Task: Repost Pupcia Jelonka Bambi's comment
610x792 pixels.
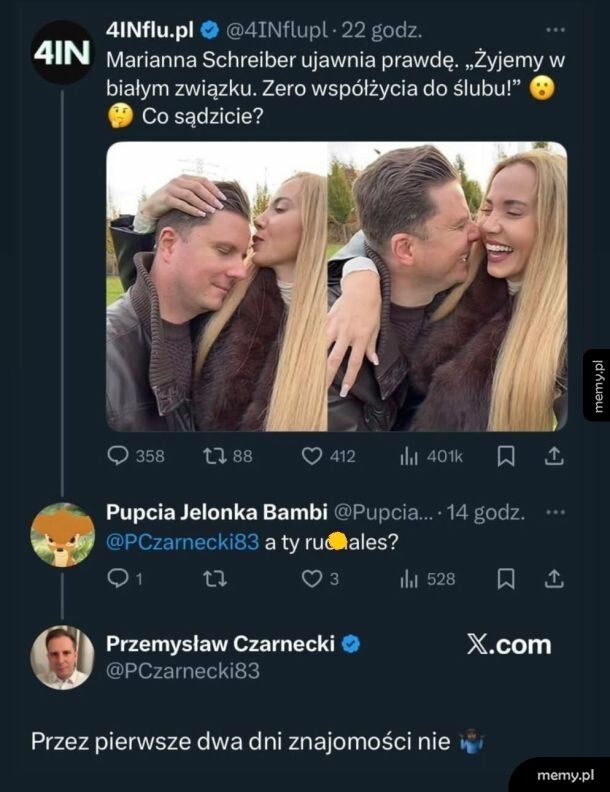Action: [x=214, y=578]
